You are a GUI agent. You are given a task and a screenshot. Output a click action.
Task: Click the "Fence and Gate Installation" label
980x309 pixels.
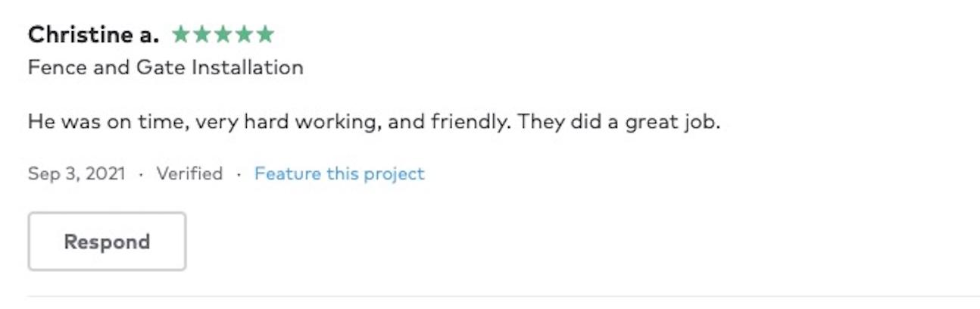[165, 67]
